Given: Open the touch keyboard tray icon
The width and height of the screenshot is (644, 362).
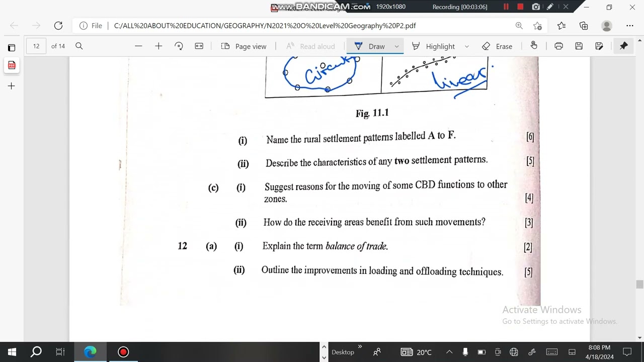Looking at the screenshot, I should click(x=552, y=352).
